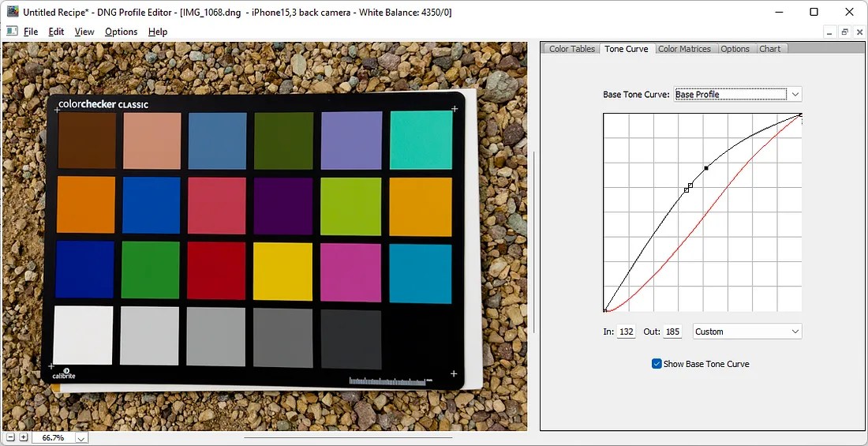Open the Base Tone Curve dropdown

(x=795, y=94)
